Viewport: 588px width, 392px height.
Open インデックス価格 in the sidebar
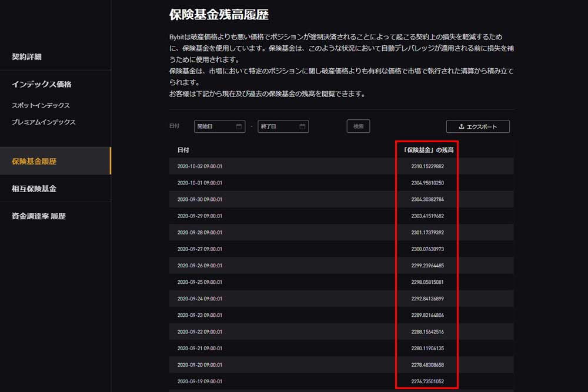click(41, 84)
